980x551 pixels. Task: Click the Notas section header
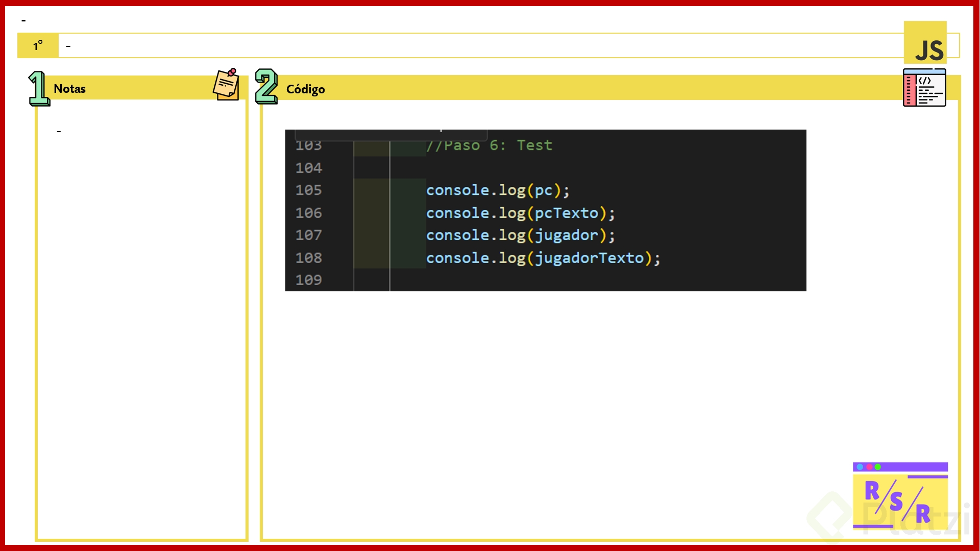(141, 88)
